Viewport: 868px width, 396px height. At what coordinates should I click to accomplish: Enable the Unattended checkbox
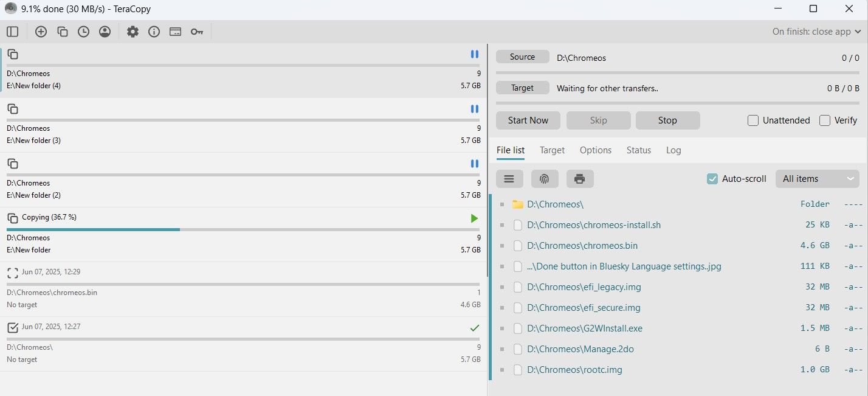[753, 120]
